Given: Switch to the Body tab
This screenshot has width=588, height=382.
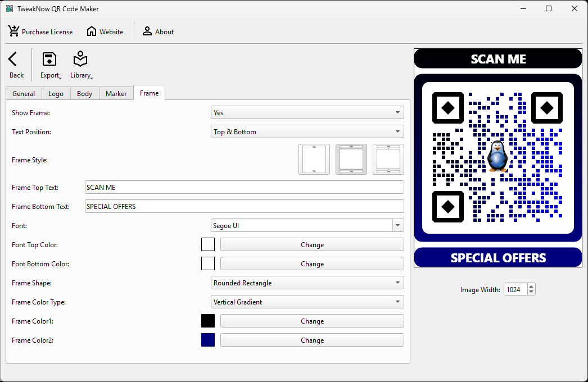Looking at the screenshot, I should (85, 93).
